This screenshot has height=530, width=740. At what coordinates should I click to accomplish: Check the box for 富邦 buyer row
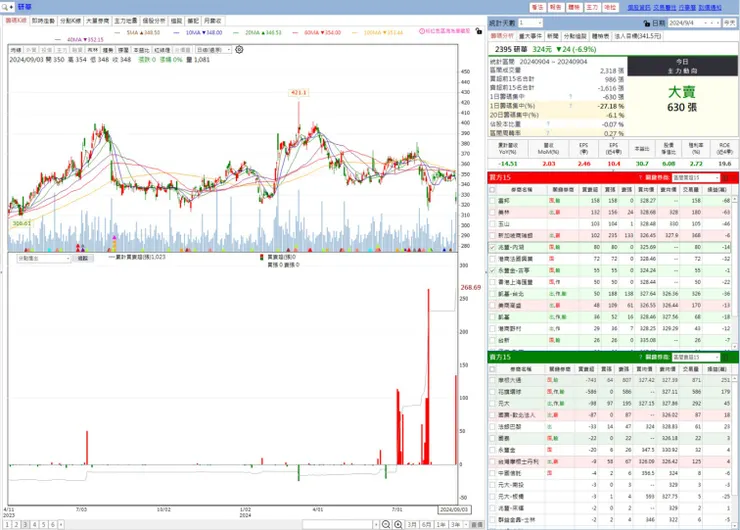[x=492, y=201]
